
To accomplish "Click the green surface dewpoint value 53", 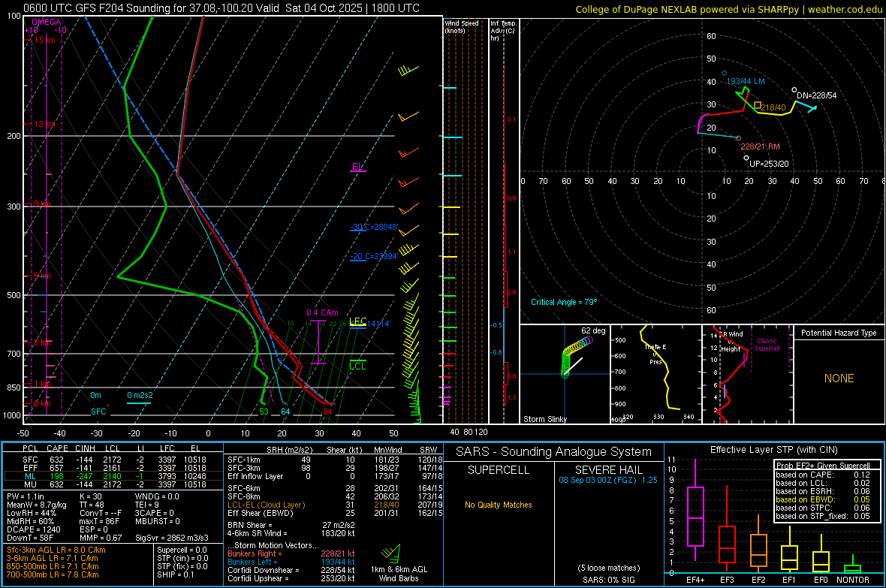I will 264,412.
